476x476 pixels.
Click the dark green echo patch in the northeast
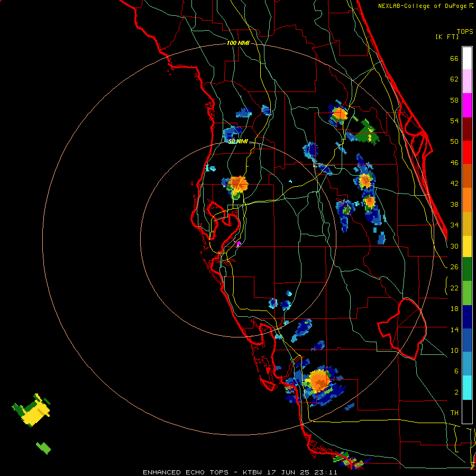coord(368,133)
